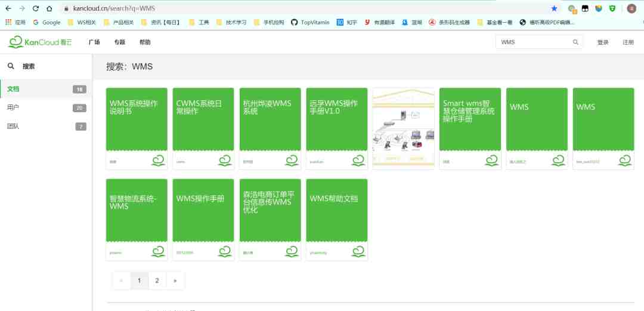Expand the 基金看一看 bookmark folder
Viewport: 644px width, 311px height.
click(495, 22)
